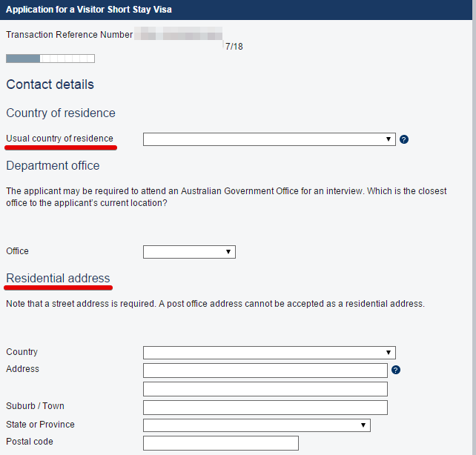Image resolution: width=476 pixels, height=455 pixels.
Task: Click the Postal code label
Action: point(30,442)
